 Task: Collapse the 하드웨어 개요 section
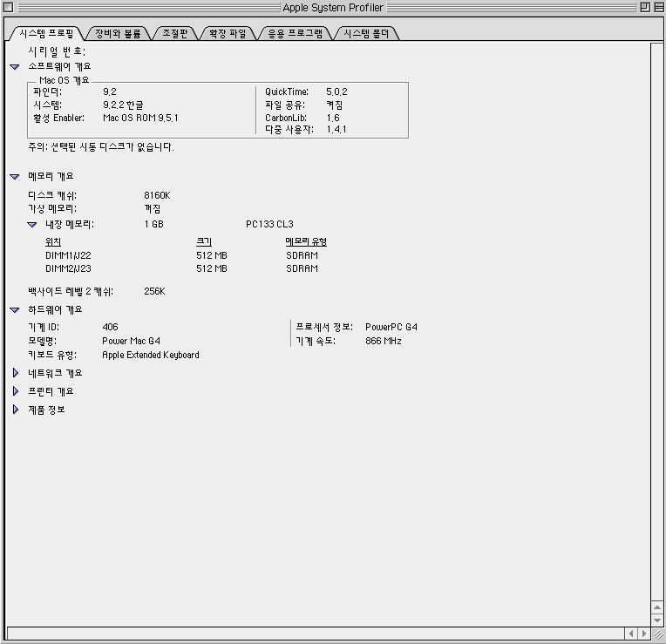point(15,309)
